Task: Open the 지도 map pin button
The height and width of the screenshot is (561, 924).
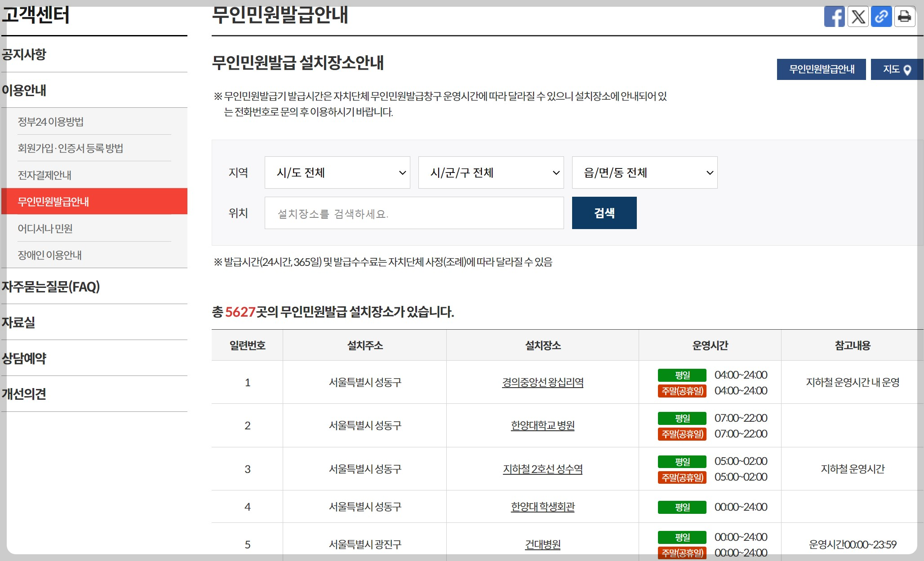Action: [x=896, y=69]
